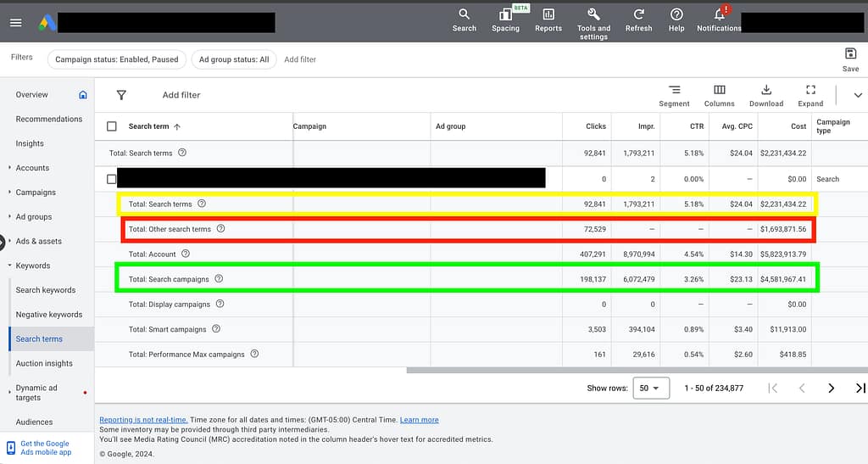Image resolution: width=868 pixels, height=464 pixels.
Task: Select the Search terms page
Action: (x=39, y=338)
